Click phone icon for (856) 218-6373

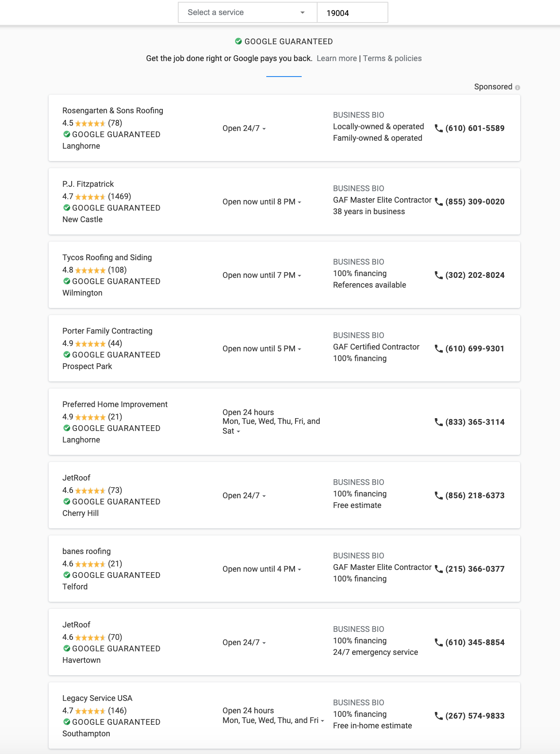pyautogui.click(x=439, y=496)
